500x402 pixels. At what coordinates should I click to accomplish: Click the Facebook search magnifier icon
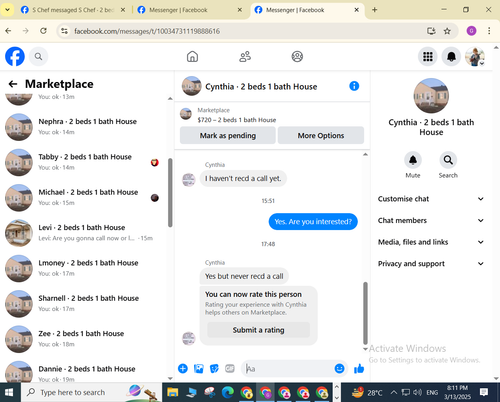[x=38, y=57]
